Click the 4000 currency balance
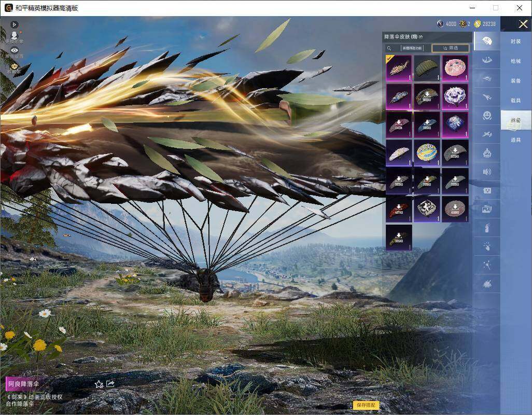 coord(446,24)
